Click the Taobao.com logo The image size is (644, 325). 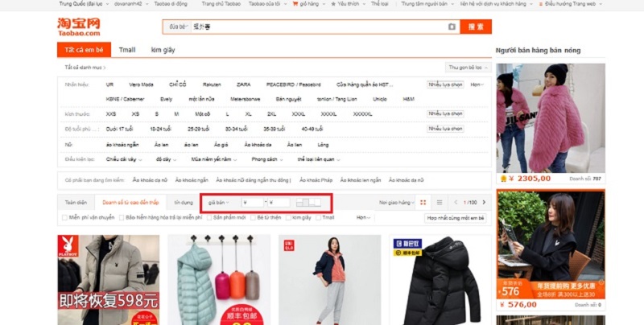[x=78, y=27]
